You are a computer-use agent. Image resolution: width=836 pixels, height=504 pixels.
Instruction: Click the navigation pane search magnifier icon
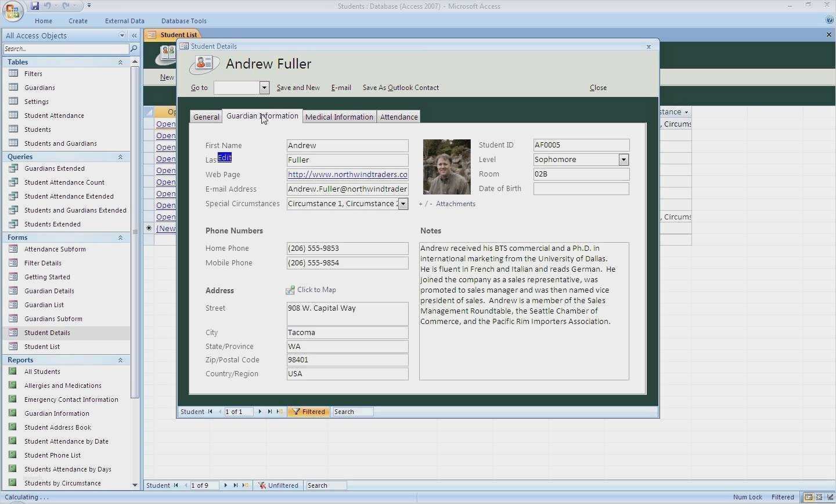[134, 49]
